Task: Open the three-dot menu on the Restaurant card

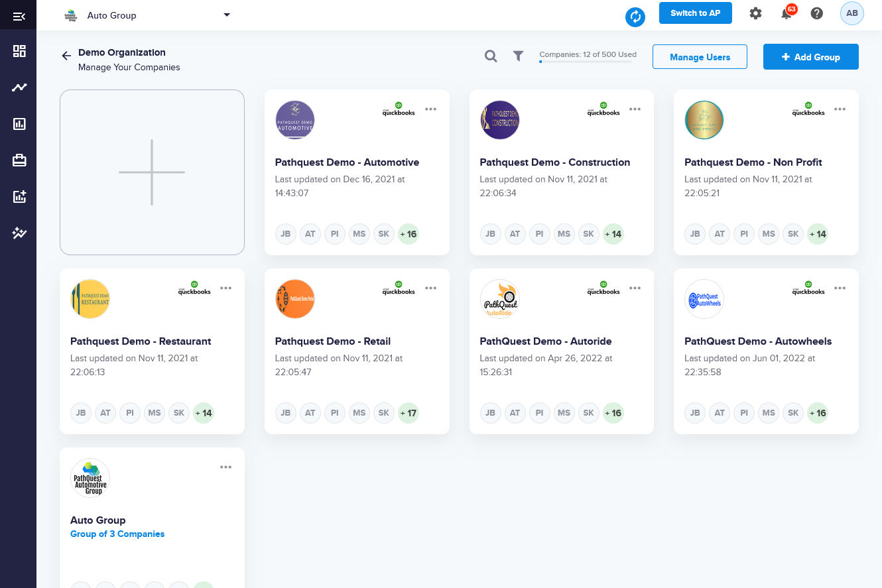Action: (226, 288)
